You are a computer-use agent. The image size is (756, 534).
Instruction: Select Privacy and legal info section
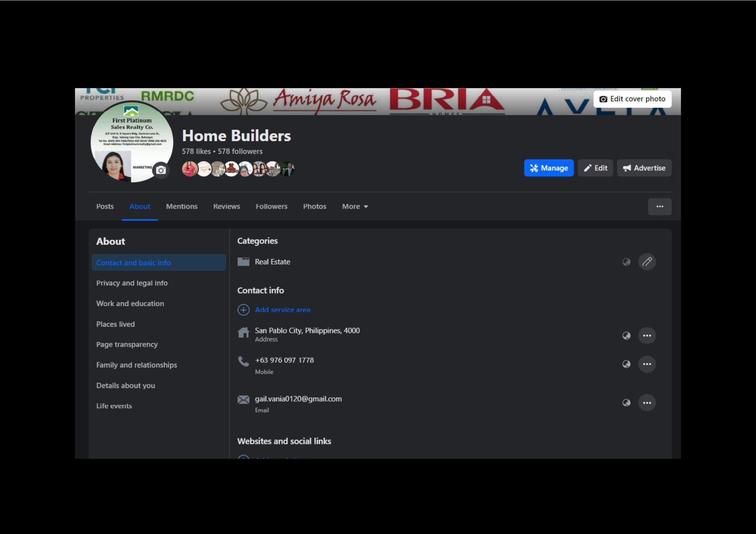(x=132, y=283)
